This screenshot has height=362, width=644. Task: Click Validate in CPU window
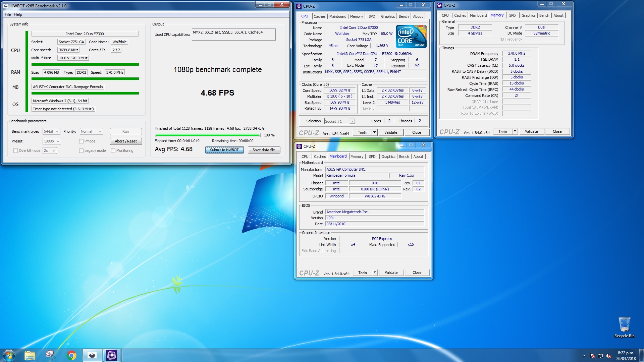coord(390,132)
